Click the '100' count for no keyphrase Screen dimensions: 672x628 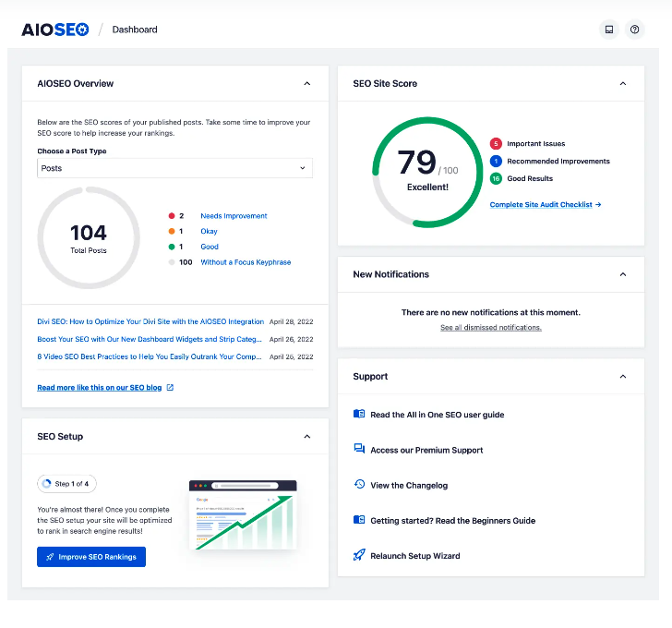(x=186, y=262)
